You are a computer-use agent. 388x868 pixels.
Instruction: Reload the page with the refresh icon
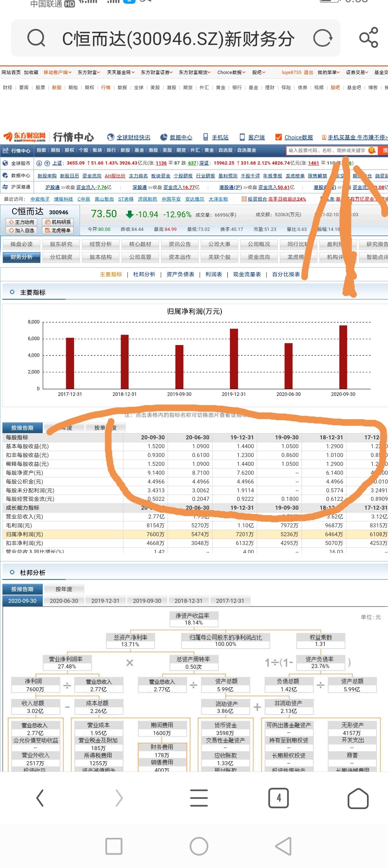(x=323, y=38)
